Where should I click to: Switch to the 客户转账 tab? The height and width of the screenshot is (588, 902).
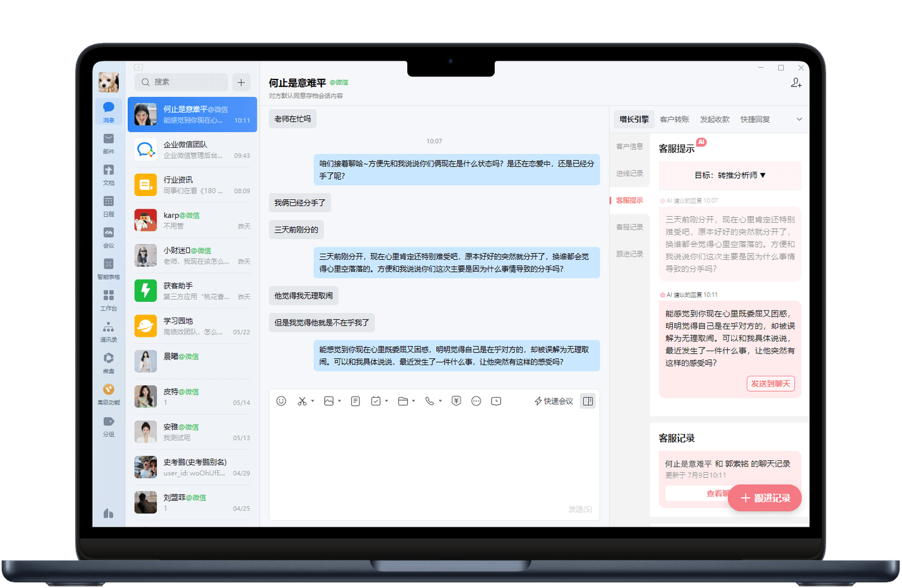(675, 119)
